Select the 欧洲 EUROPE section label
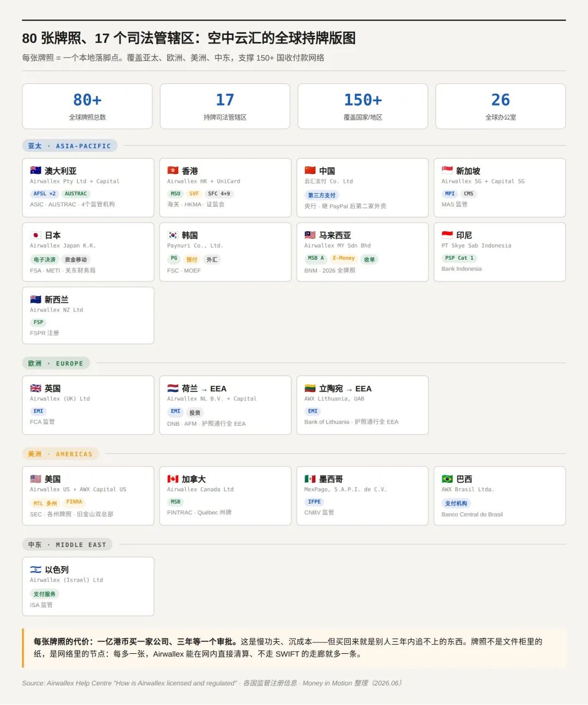 coord(56,363)
